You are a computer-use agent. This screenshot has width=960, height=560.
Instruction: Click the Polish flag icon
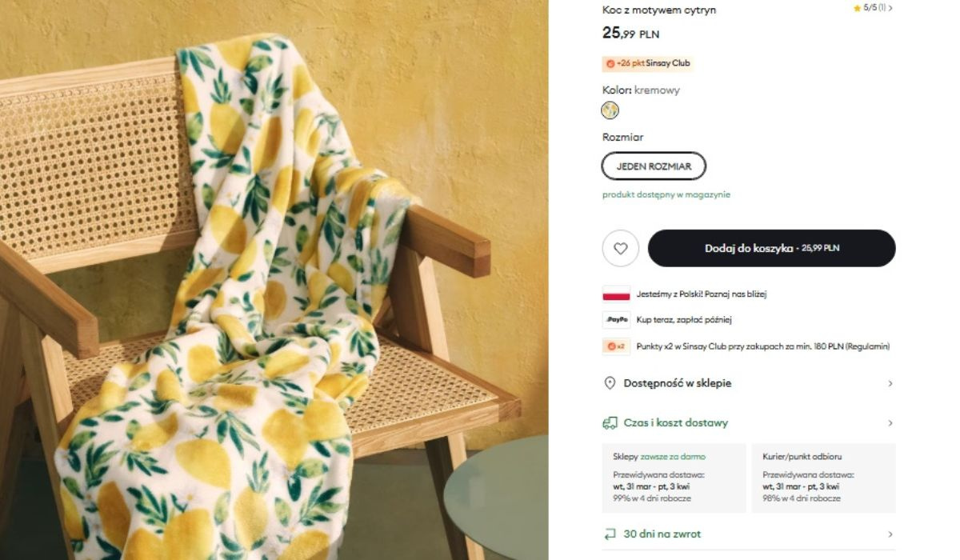click(x=616, y=294)
